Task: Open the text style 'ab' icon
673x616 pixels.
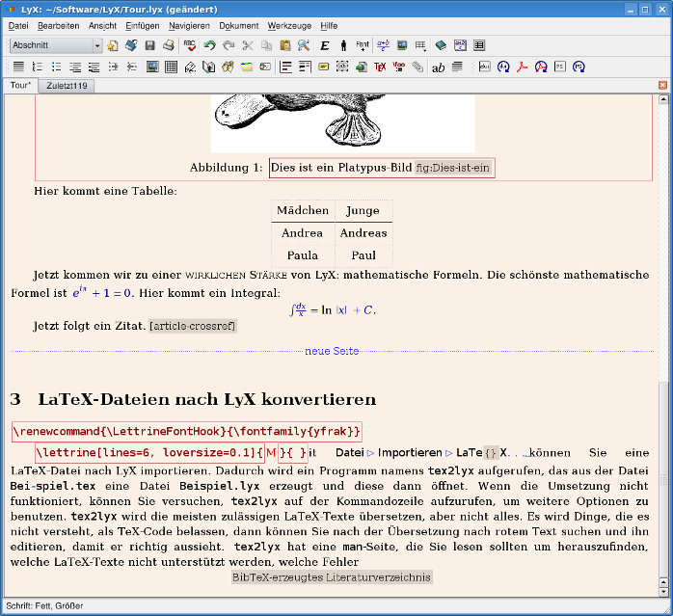Action: pos(439,67)
